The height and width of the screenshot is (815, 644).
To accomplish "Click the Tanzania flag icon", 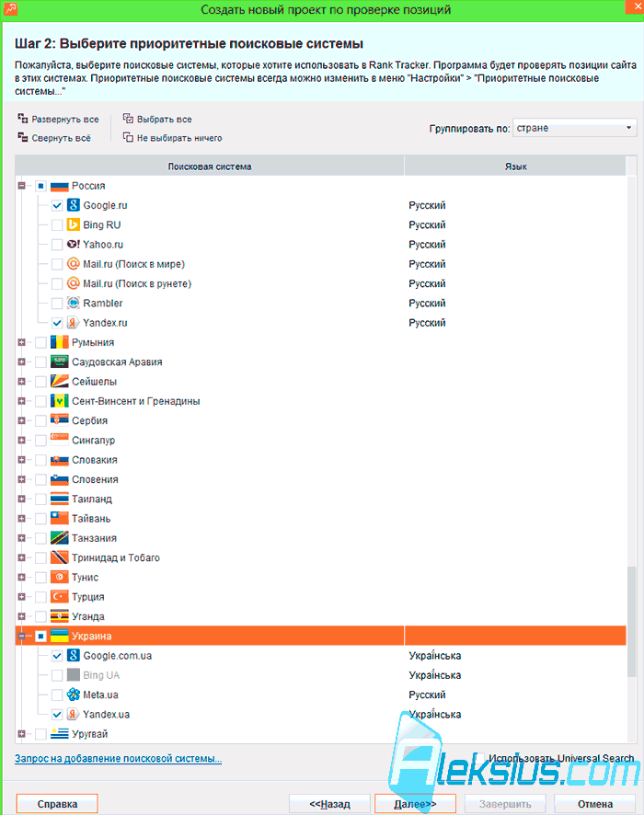I will pyautogui.click(x=59, y=538).
